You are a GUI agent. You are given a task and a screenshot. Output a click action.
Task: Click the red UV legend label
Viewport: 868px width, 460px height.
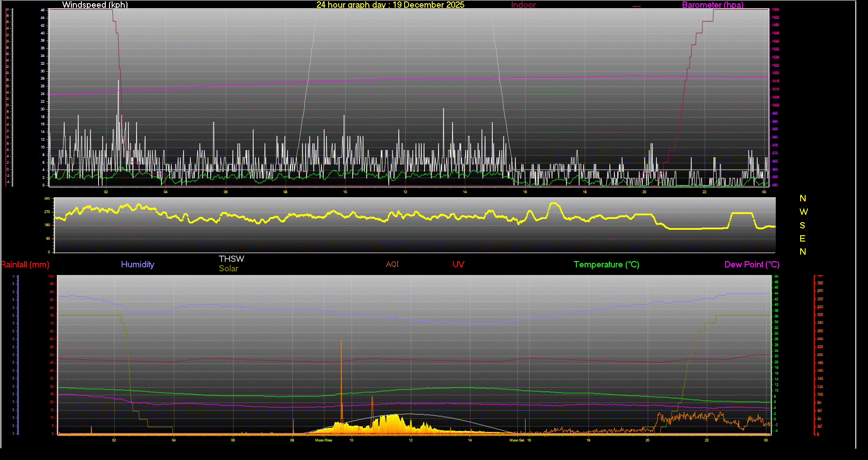click(x=458, y=265)
